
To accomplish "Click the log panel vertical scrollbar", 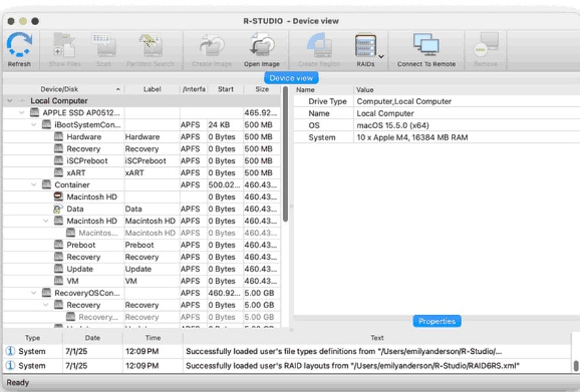I will pos(575,365).
